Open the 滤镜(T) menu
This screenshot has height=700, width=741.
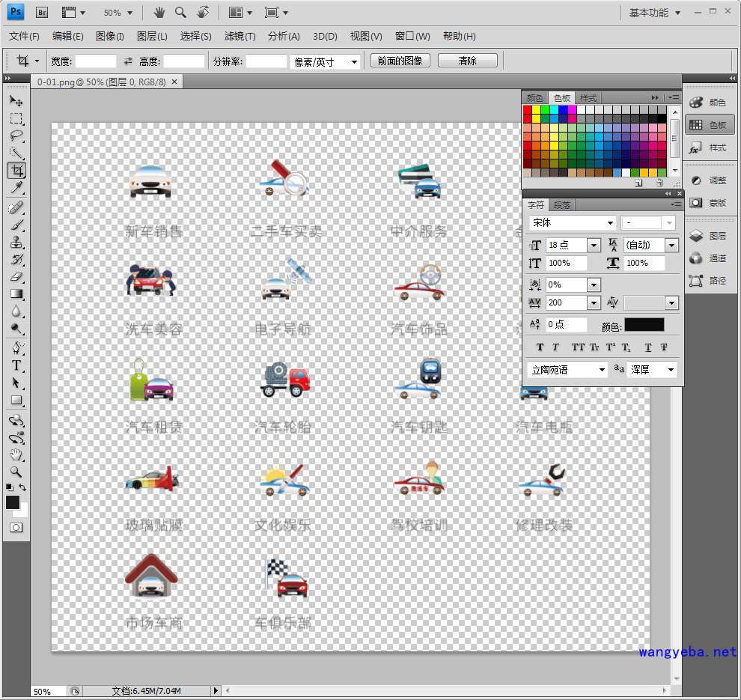tap(240, 36)
